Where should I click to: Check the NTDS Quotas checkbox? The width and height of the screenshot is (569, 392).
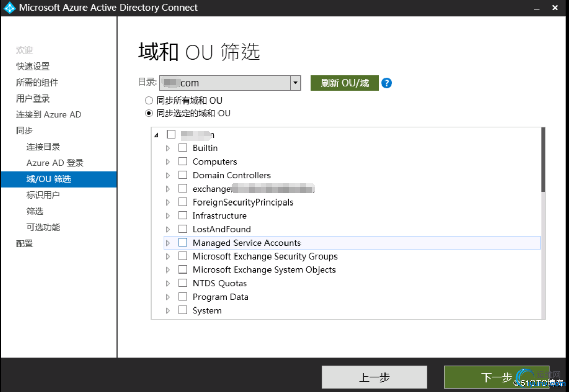[x=183, y=283]
